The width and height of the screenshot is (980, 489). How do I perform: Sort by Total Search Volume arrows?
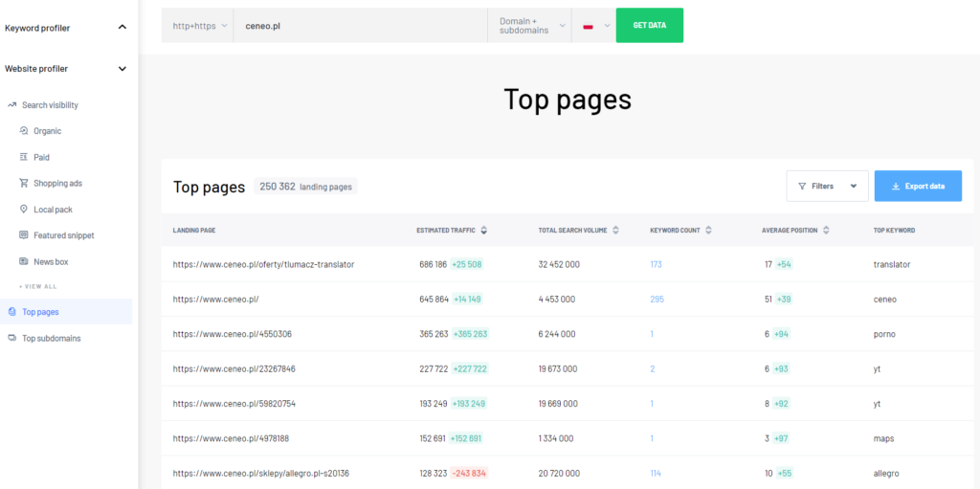coord(615,230)
